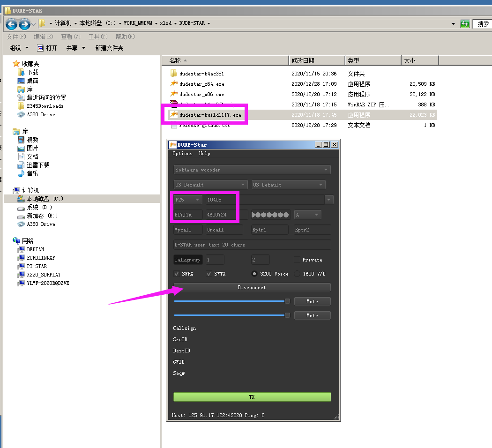Open 图片 library icon
Viewport: 492px width, 448px height.
[x=21, y=148]
